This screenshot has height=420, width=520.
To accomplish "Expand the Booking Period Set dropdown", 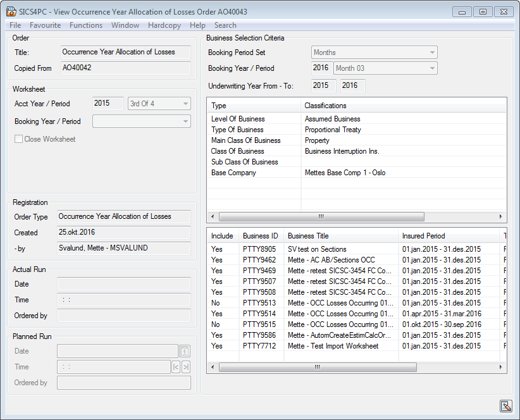I will click(x=432, y=52).
